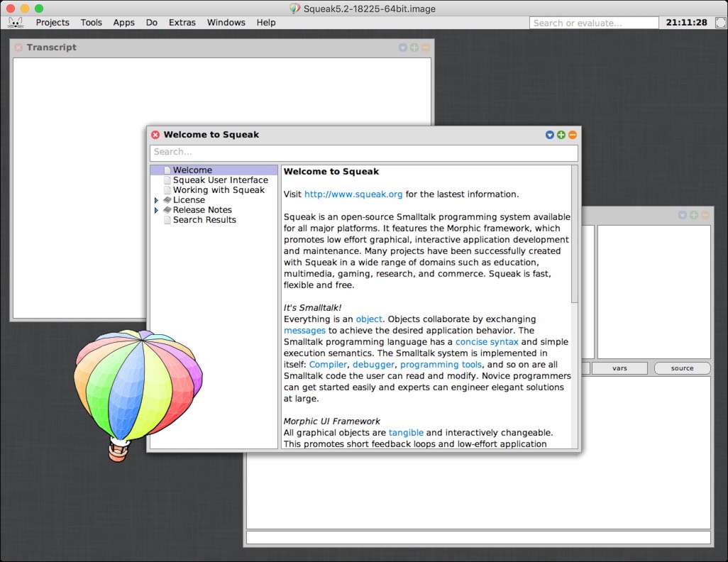Expand the License tree node

pyautogui.click(x=157, y=200)
